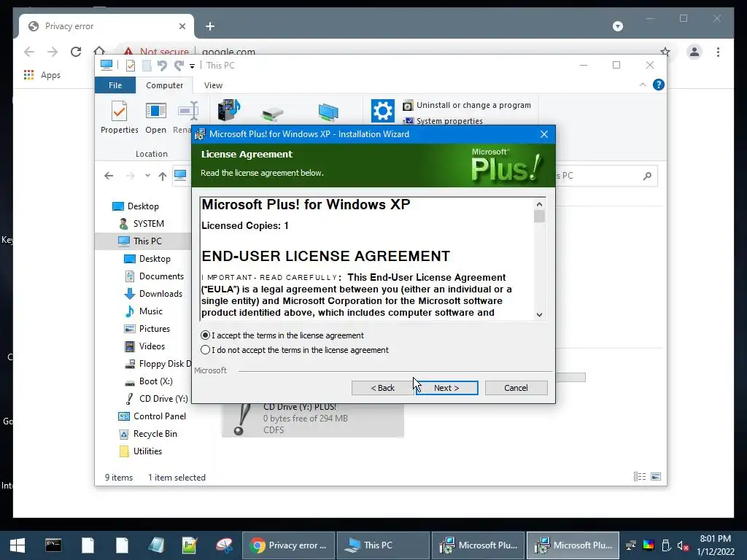This screenshot has height=560, width=747.
Task: Switch to the Computer ribbon tab
Action: coord(164,85)
